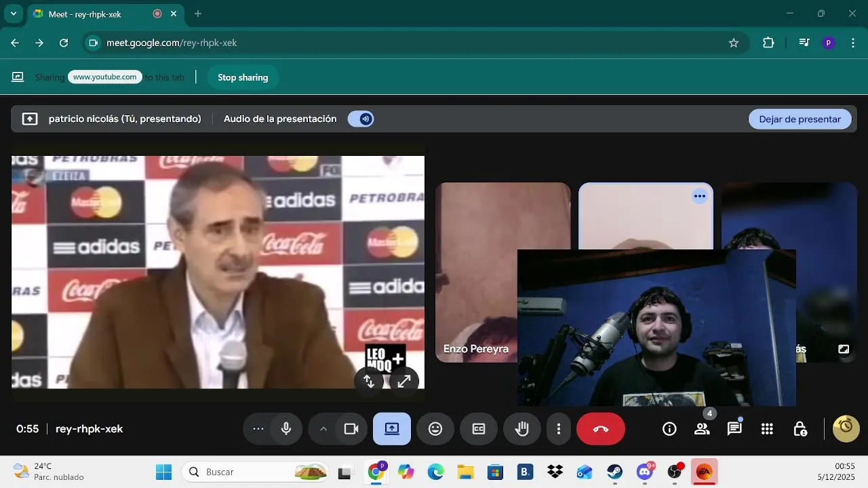Screen dimensions: 868x488
Task: Open Microsoft Store from taskbar
Action: (x=495, y=472)
